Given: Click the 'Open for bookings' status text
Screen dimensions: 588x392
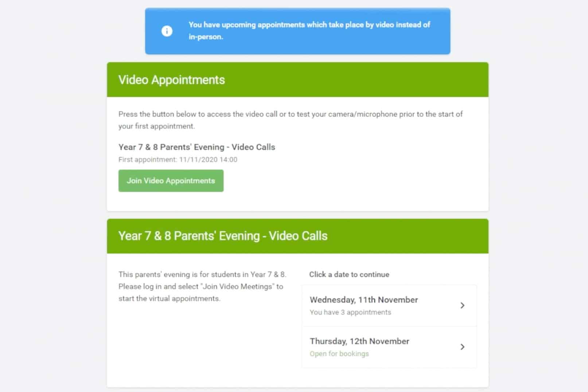Looking at the screenshot, I should pyautogui.click(x=339, y=354).
